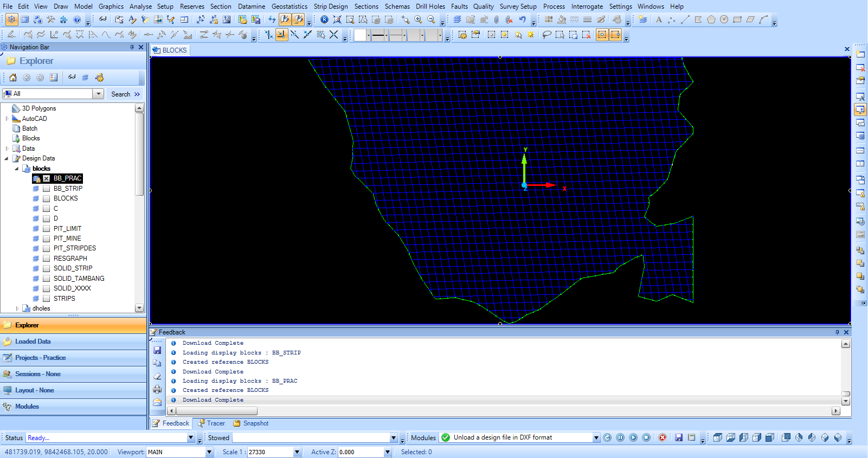Open the Scale 27330 dropdown

297,452
